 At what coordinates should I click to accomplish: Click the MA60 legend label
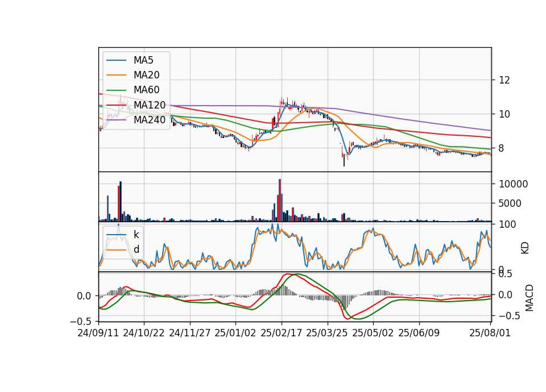click(146, 90)
